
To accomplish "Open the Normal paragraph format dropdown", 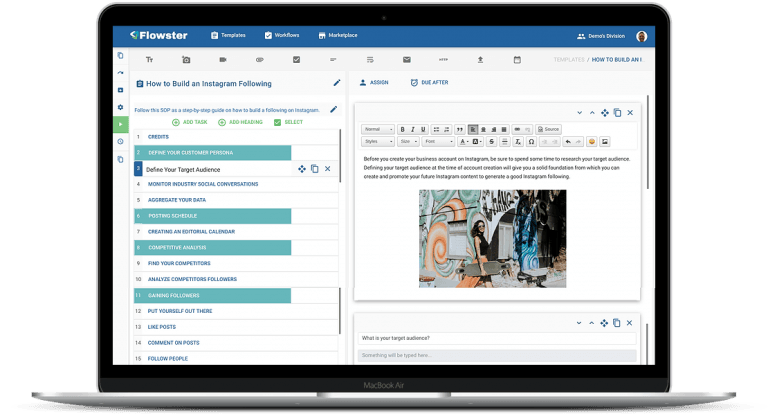I will 378,129.
